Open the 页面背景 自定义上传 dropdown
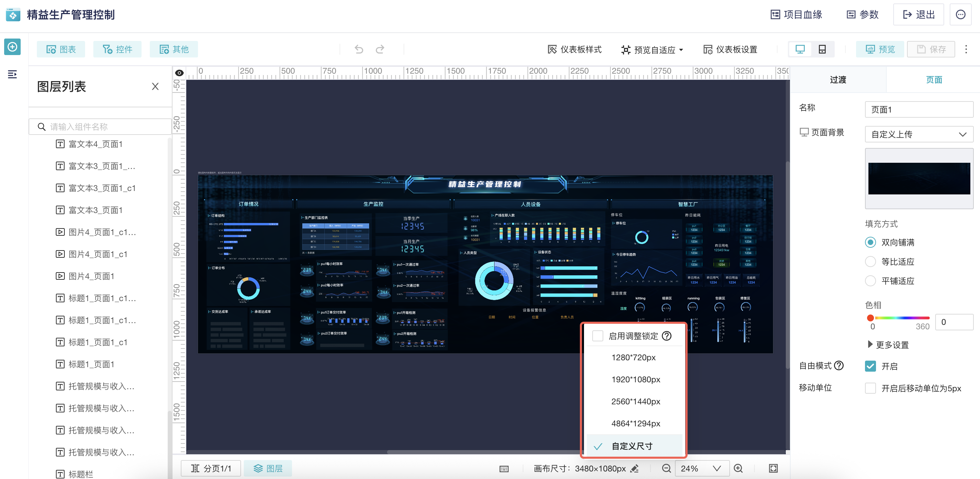Image resolution: width=980 pixels, height=479 pixels. (919, 134)
